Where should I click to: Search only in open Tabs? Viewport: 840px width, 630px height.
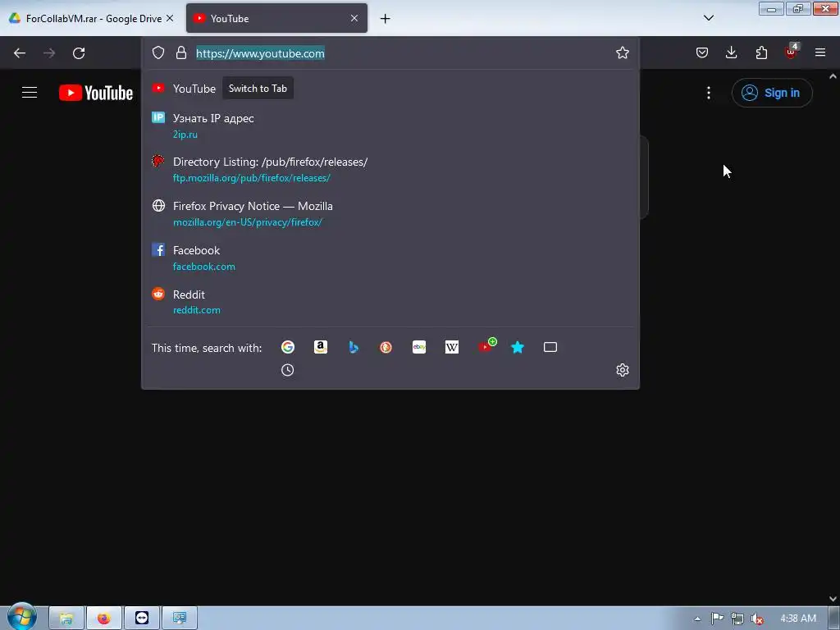point(550,347)
